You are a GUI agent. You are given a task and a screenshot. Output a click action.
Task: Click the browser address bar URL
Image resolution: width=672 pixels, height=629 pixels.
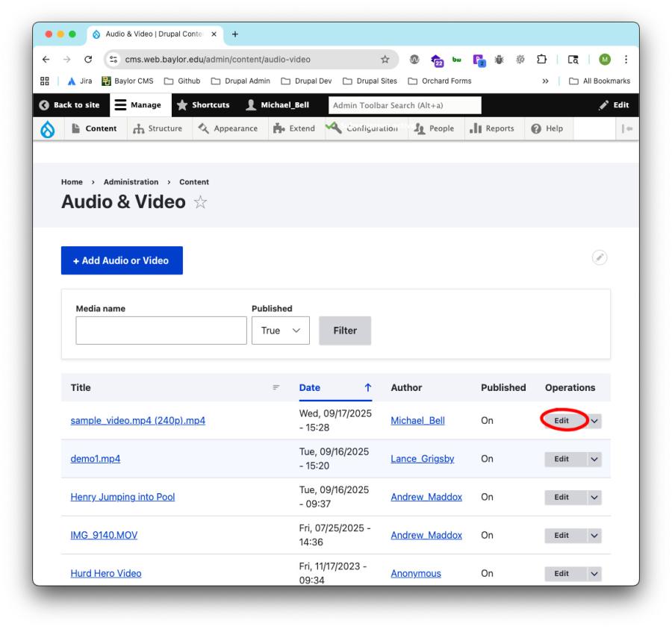[x=217, y=60]
